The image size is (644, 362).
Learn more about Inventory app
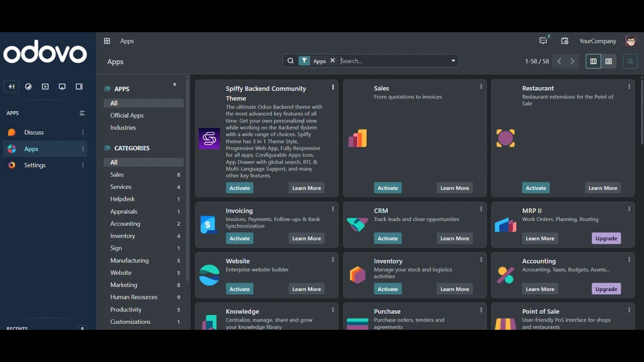point(455,289)
